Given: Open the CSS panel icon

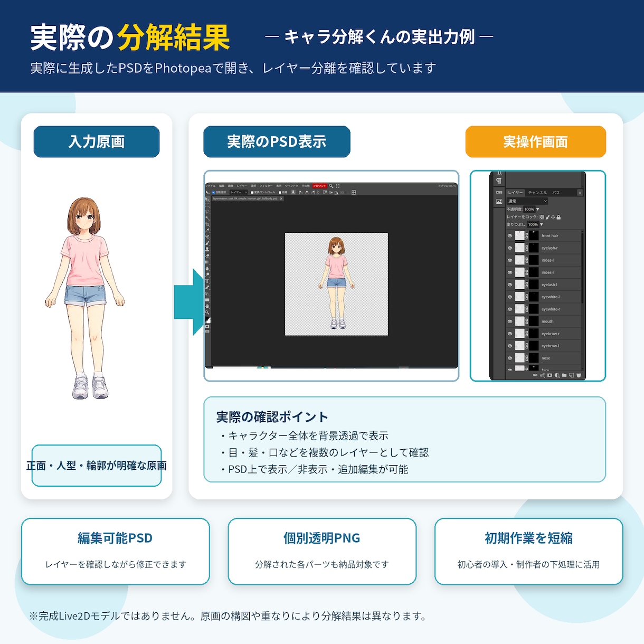Looking at the screenshot, I should 499,192.
